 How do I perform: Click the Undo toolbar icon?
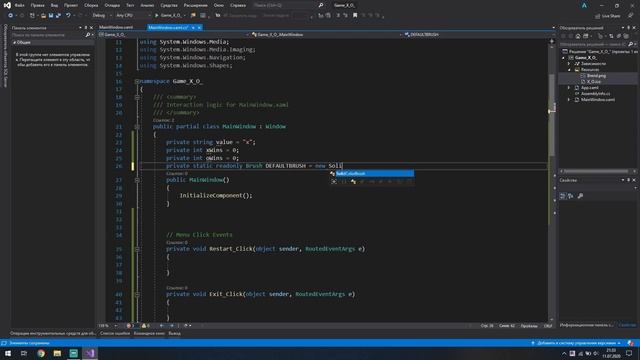click(x=68, y=16)
